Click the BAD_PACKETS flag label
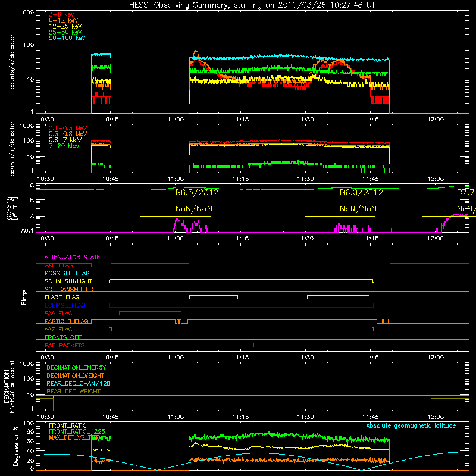Screen dimensions: 476x476 [65, 345]
